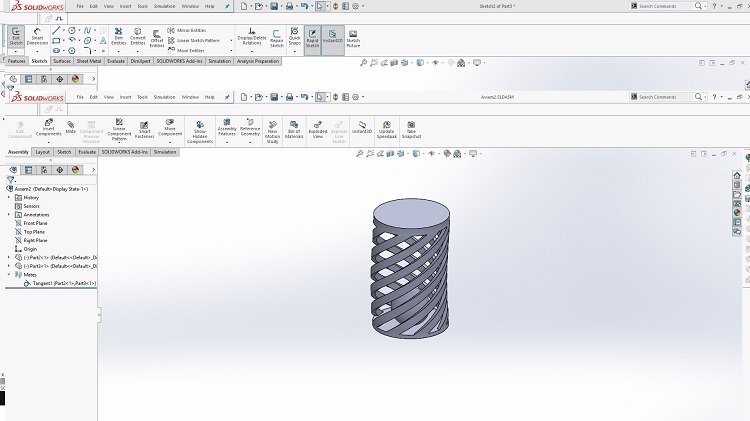
Task: Toggle the pin icon beside Help in Assem2
Action: (x=227, y=97)
